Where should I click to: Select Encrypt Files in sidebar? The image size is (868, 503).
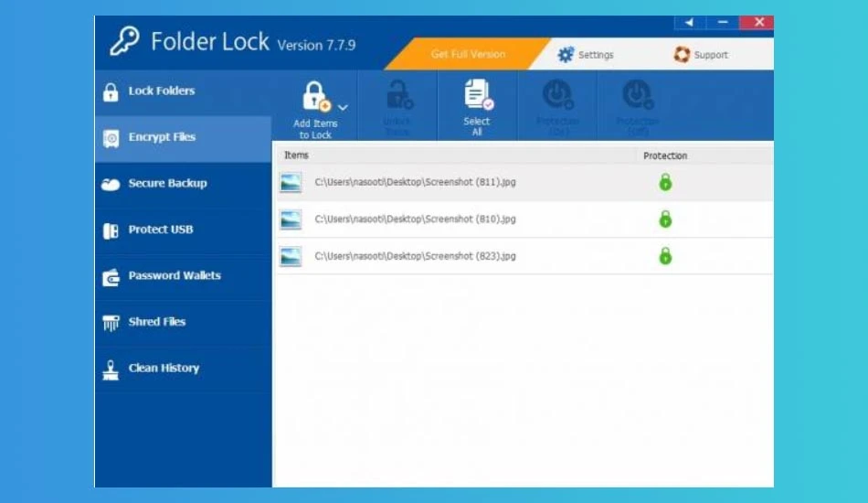[184, 138]
